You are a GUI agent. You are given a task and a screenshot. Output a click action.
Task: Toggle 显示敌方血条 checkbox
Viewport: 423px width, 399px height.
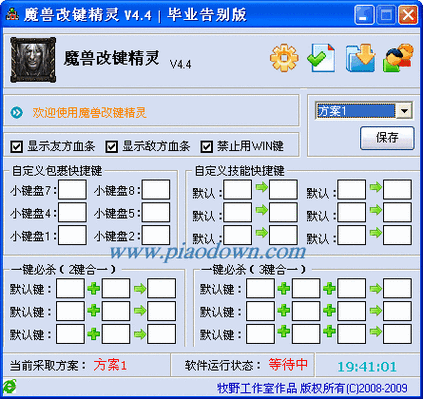(x=112, y=146)
